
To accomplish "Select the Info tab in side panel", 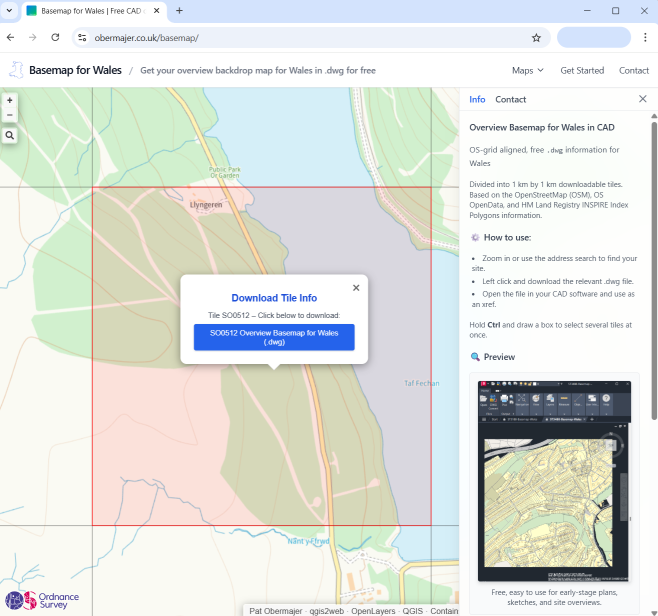I will (x=477, y=99).
